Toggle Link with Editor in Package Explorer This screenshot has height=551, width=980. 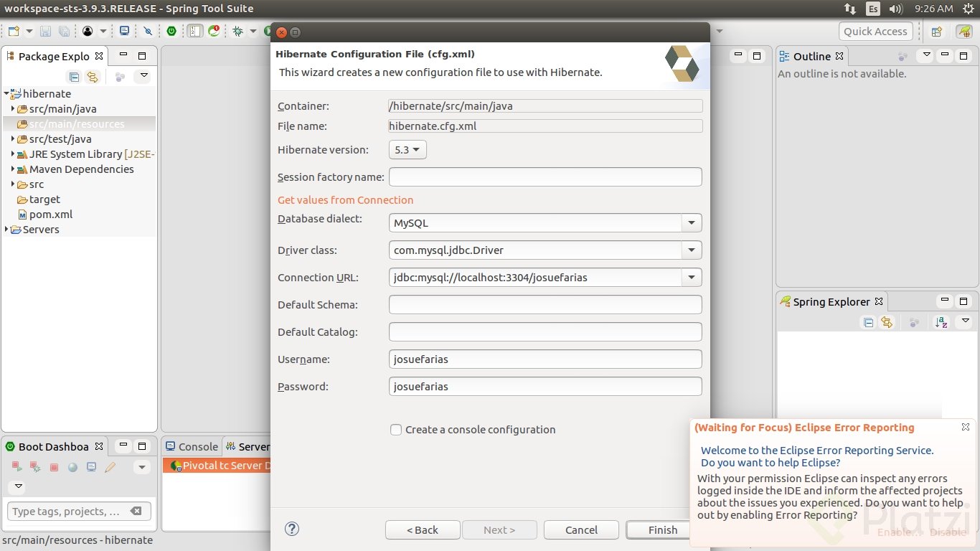[92, 77]
